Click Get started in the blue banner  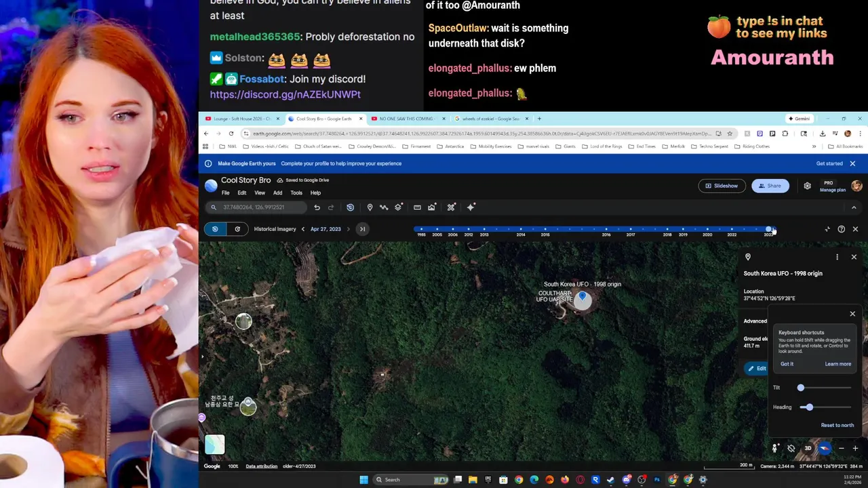point(829,163)
